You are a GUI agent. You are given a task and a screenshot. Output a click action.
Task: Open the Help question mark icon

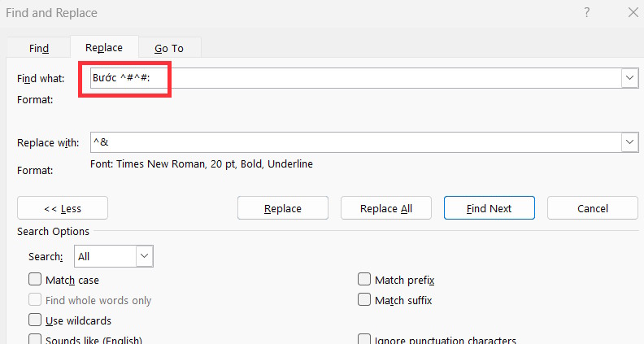click(587, 12)
